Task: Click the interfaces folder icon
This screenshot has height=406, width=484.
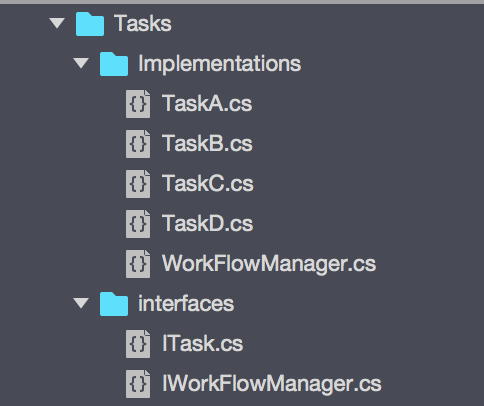Action: [x=114, y=304]
